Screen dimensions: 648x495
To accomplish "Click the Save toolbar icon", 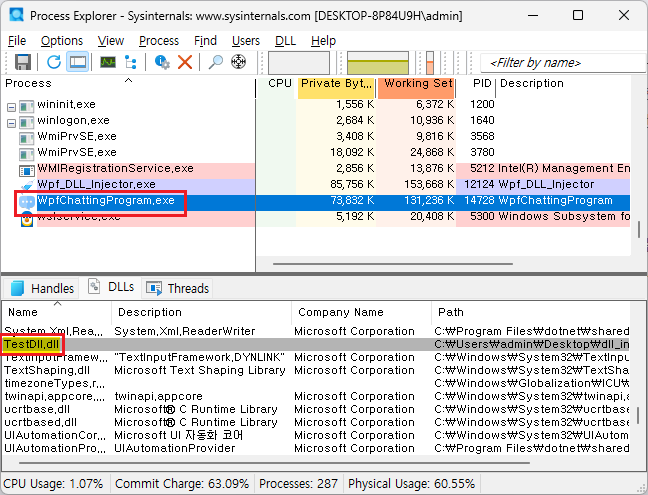I will tap(22, 62).
